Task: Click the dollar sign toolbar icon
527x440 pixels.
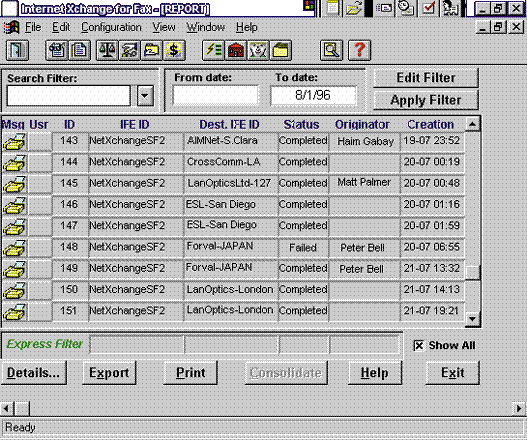Action: pos(174,50)
